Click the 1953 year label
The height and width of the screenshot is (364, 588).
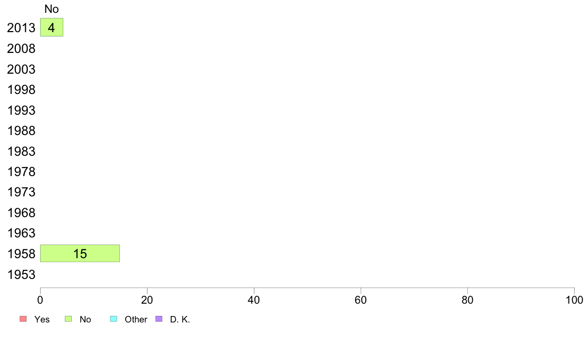(21, 275)
